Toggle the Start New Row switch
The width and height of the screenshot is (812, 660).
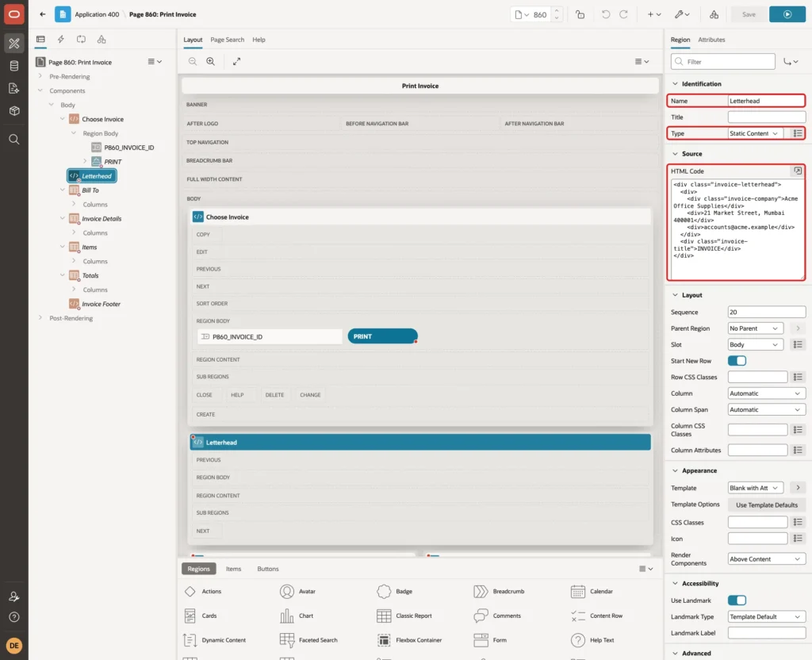737,361
